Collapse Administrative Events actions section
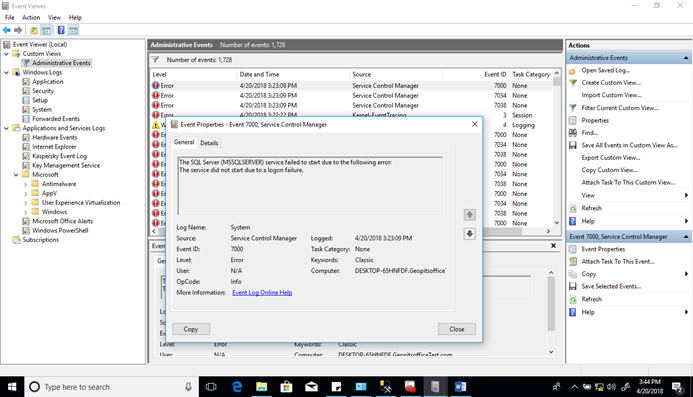The width and height of the screenshot is (693, 397). point(686,58)
